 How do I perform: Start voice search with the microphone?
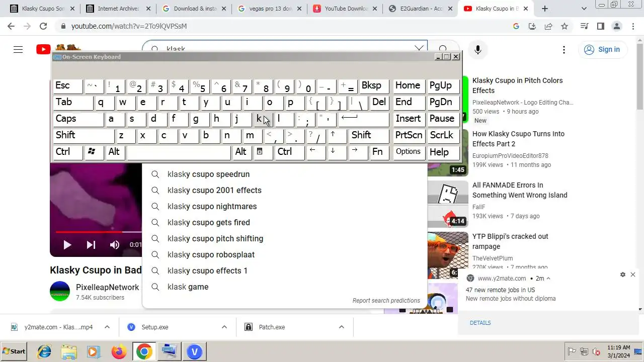point(478,49)
